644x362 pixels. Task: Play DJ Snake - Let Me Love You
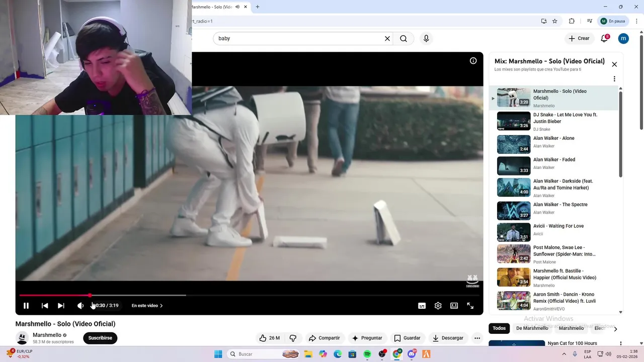coord(553,121)
